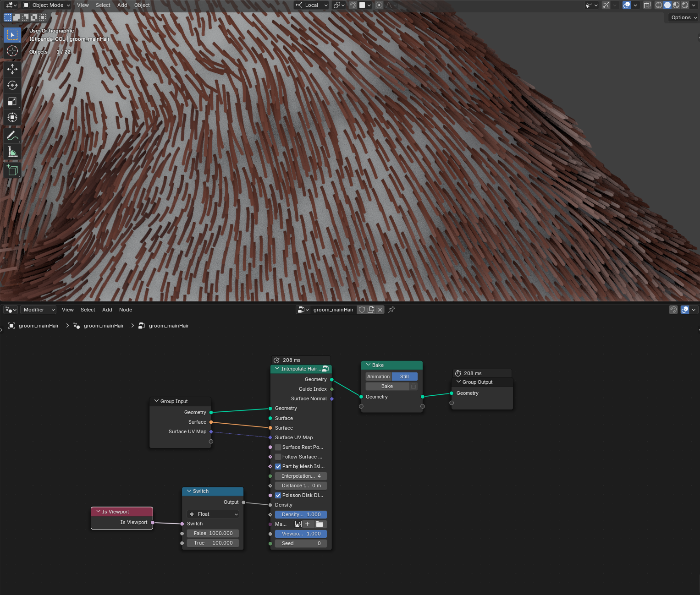Image resolution: width=700 pixels, height=595 pixels.
Task: Collapse the Bake node
Action: [368, 365]
